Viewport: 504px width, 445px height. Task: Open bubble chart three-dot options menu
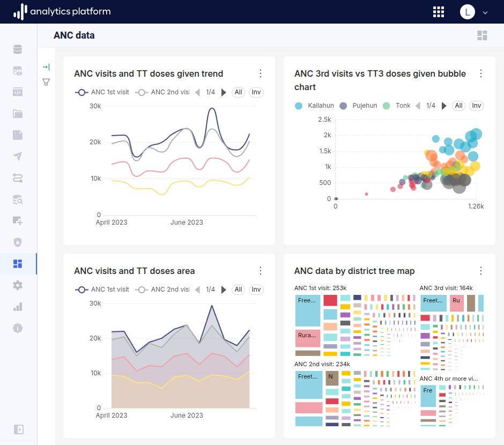481,73
